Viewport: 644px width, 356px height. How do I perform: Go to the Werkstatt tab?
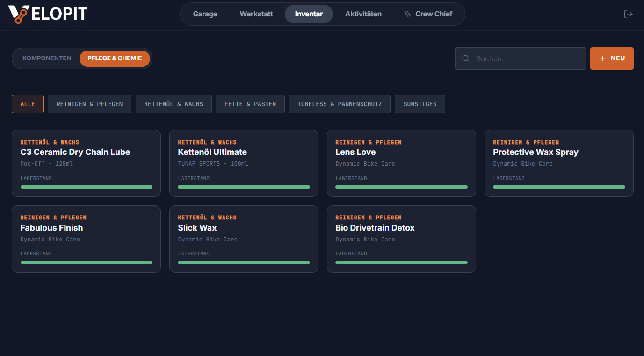256,14
